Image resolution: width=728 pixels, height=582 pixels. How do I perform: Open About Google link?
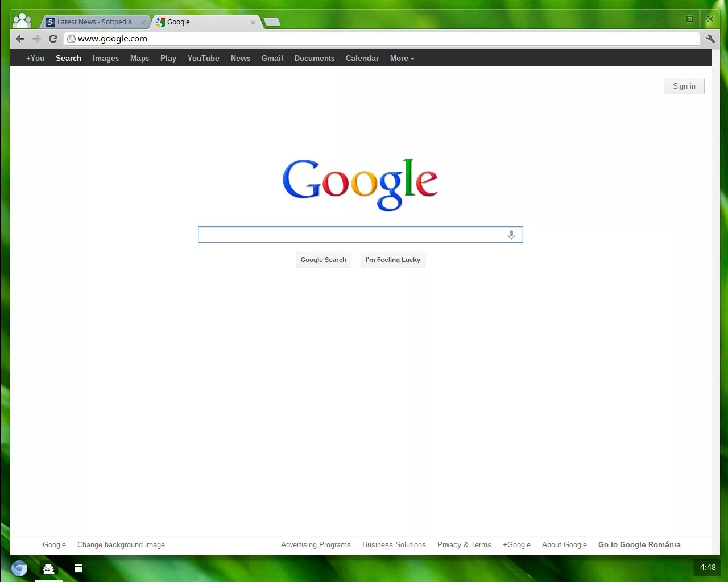564,544
